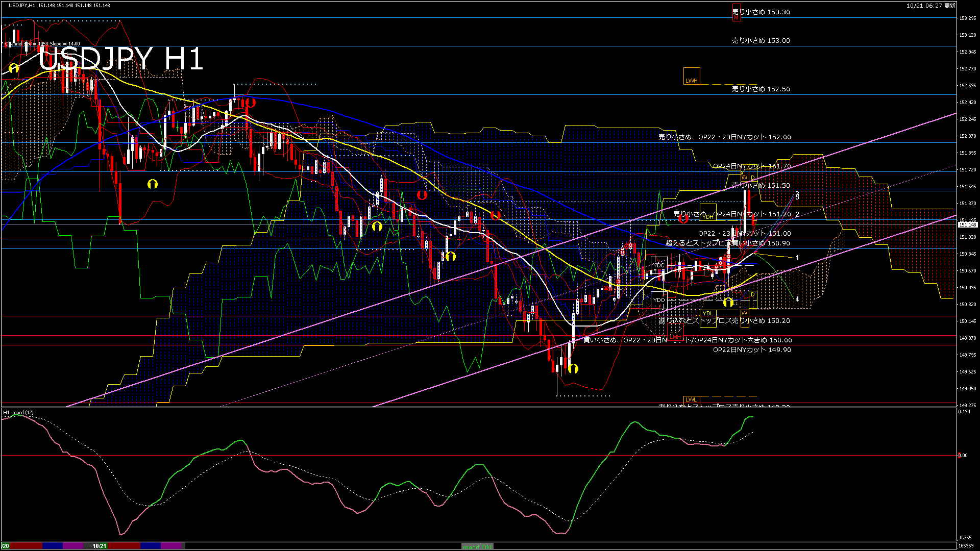Click the YDO yesterday-open label box

pos(658,300)
